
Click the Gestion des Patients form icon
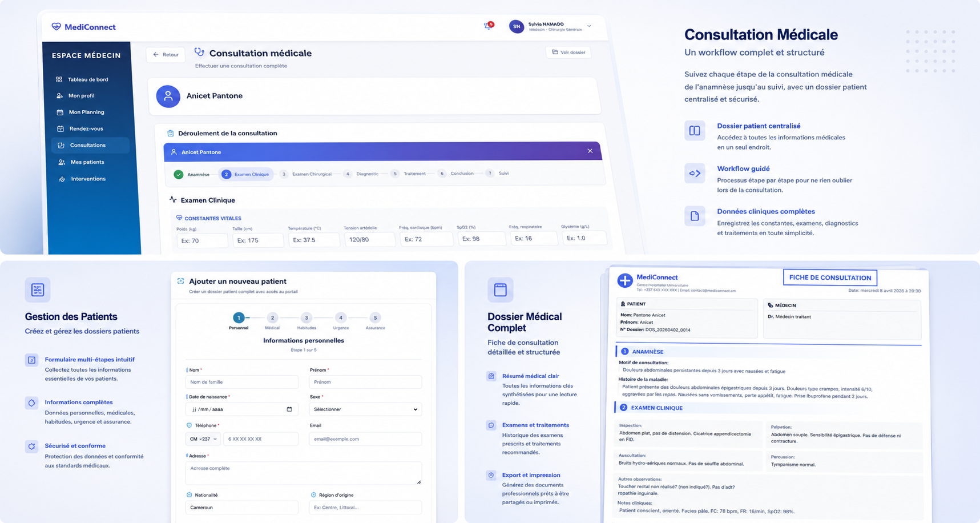tap(38, 290)
